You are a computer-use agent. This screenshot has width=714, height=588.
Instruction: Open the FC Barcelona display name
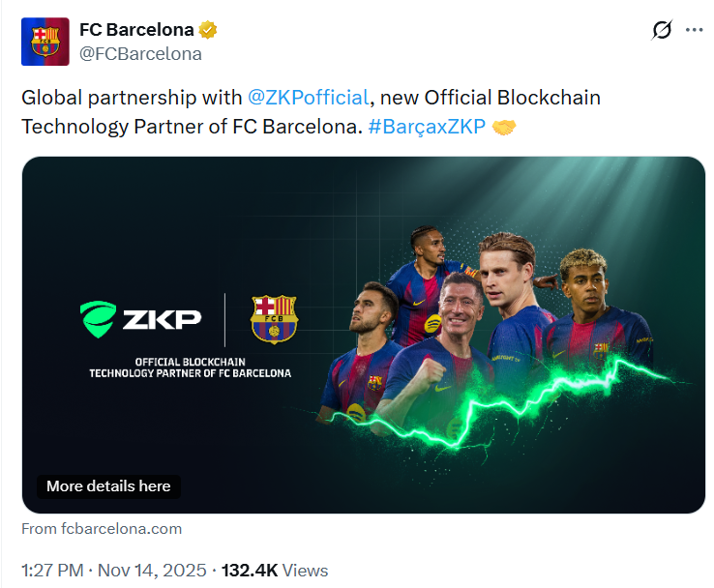tap(136, 30)
